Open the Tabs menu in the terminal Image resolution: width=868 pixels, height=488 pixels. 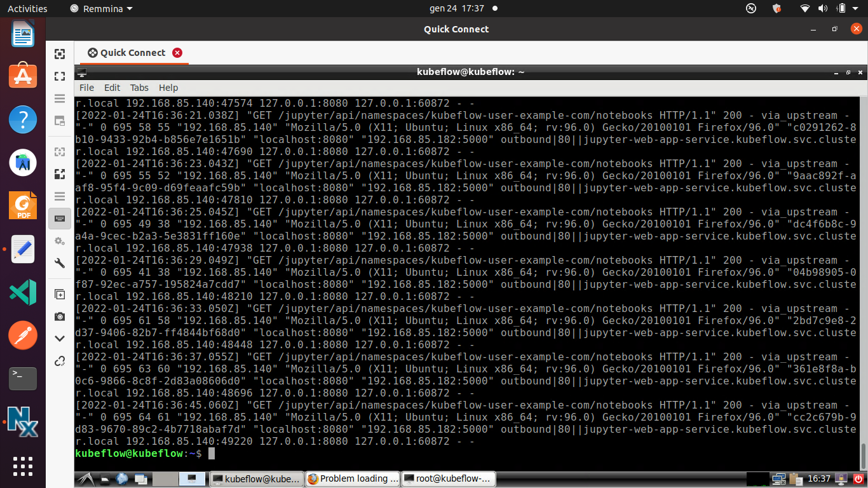(x=139, y=88)
